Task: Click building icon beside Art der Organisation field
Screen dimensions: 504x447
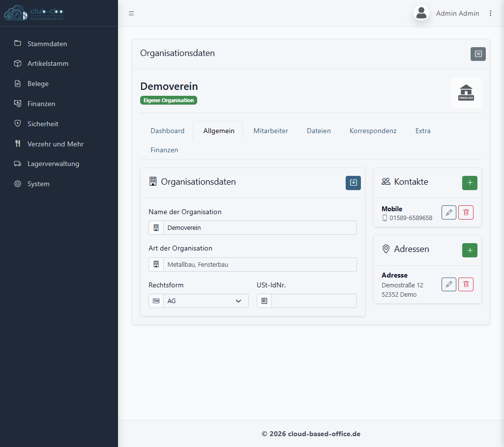Action: click(156, 264)
